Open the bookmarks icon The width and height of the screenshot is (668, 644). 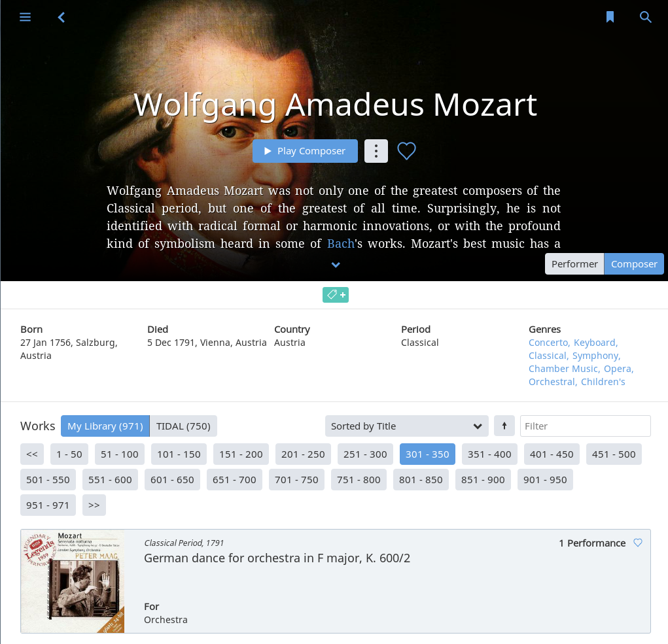(610, 17)
